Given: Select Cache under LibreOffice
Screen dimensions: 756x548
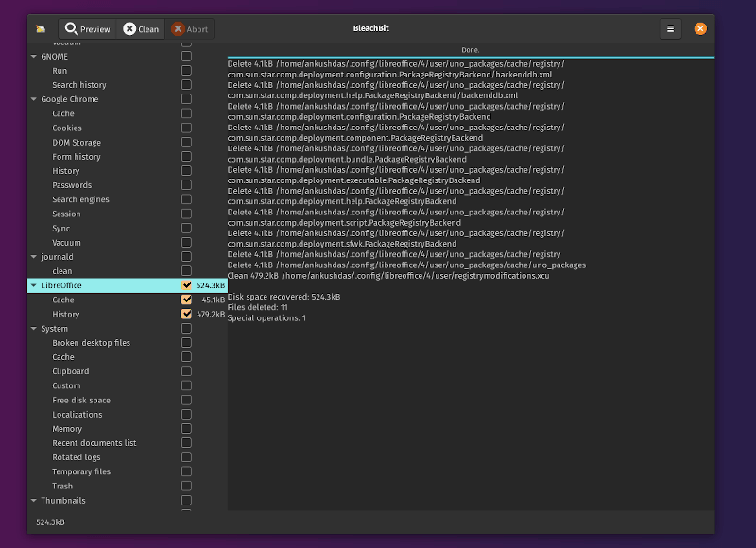Looking at the screenshot, I should tap(63, 300).
